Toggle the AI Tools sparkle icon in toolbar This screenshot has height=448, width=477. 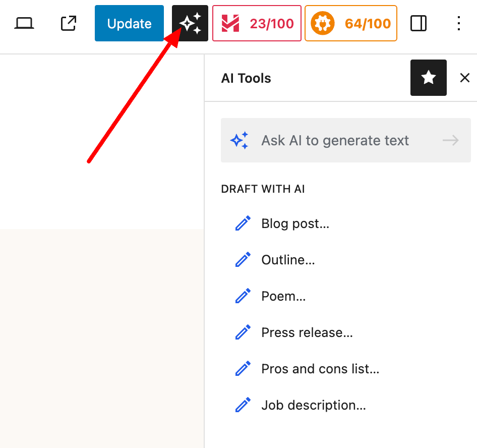tap(190, 23)
